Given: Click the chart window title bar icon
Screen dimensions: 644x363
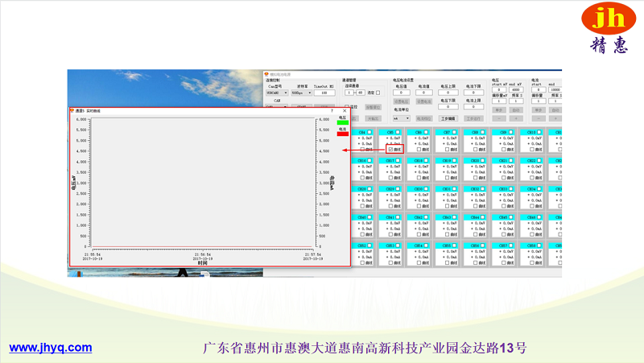Looking at the screenshot, I should 72,110.
